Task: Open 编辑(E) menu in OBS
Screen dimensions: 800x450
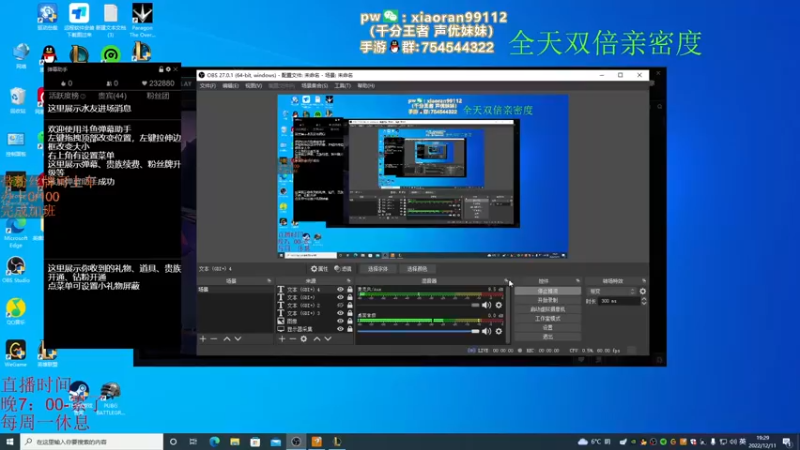Action: 231,86
